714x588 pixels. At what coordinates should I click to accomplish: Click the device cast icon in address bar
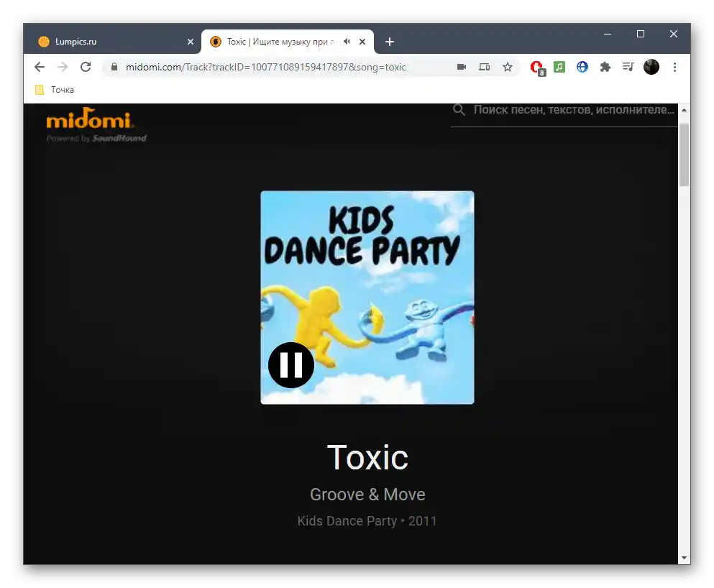tap(484, 67)
